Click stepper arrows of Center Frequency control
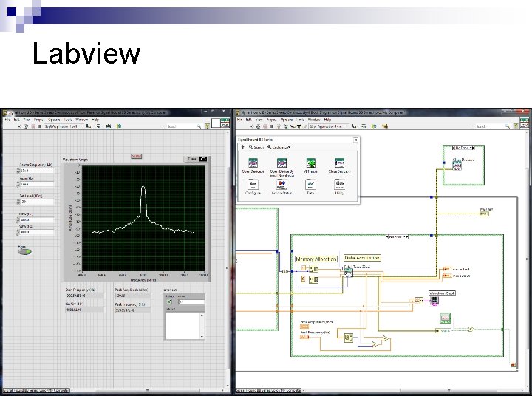 pyautogui.click(x=18, y=171)
